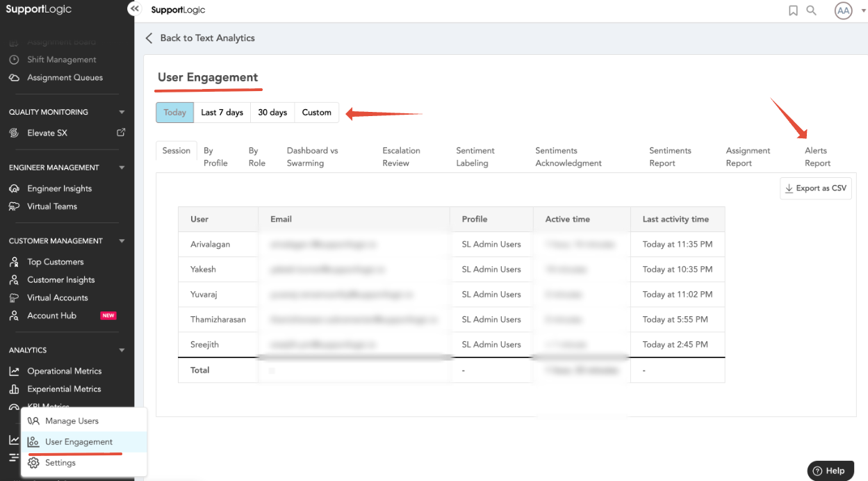Collapse the Analytics section arrow
This screenshot has width=868, height=481.
click(122, 350)
